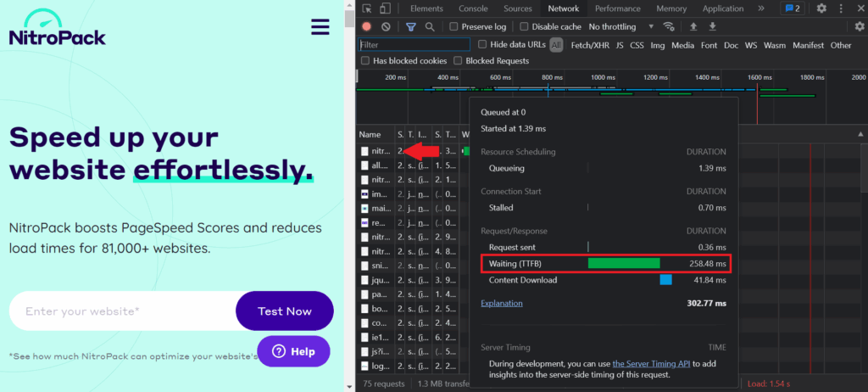Select the re... request row icon
The image size is (868, 392).
(364, 222)
